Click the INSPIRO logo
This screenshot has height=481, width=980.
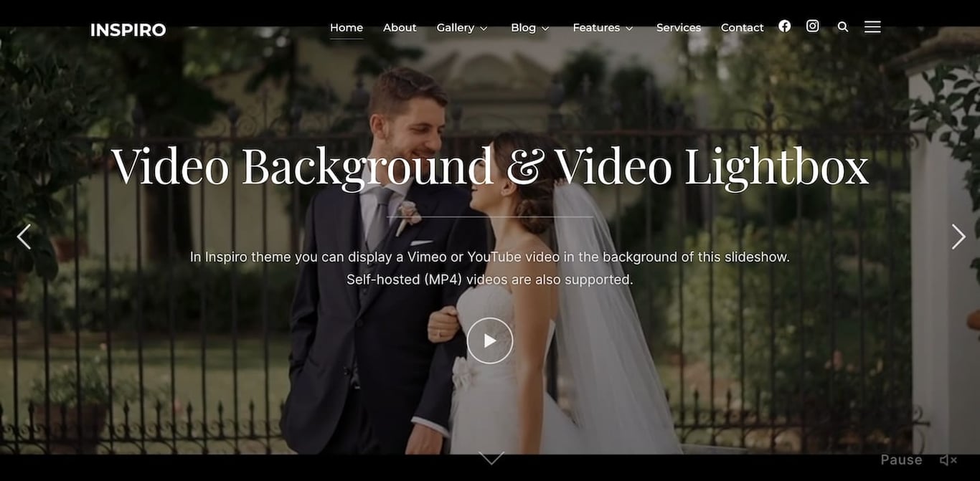(128, 29)
